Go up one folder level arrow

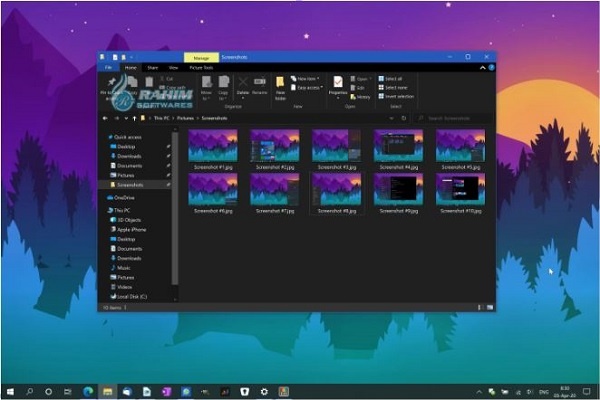134,118
